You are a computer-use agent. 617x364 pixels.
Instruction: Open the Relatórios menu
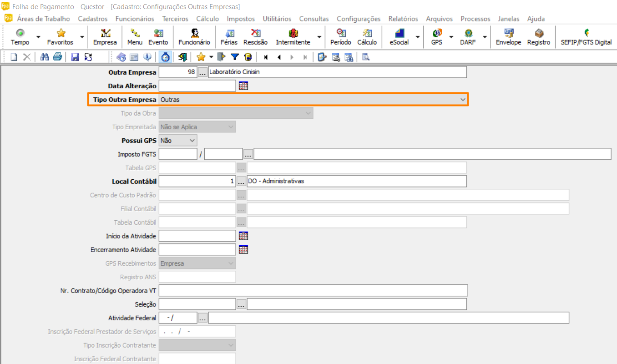[x=403, y=19]
